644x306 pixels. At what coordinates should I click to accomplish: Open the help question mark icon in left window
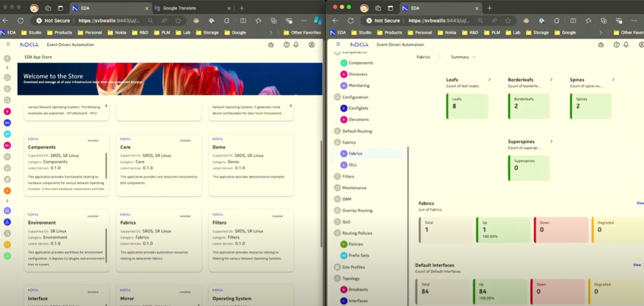click(287, 45)
